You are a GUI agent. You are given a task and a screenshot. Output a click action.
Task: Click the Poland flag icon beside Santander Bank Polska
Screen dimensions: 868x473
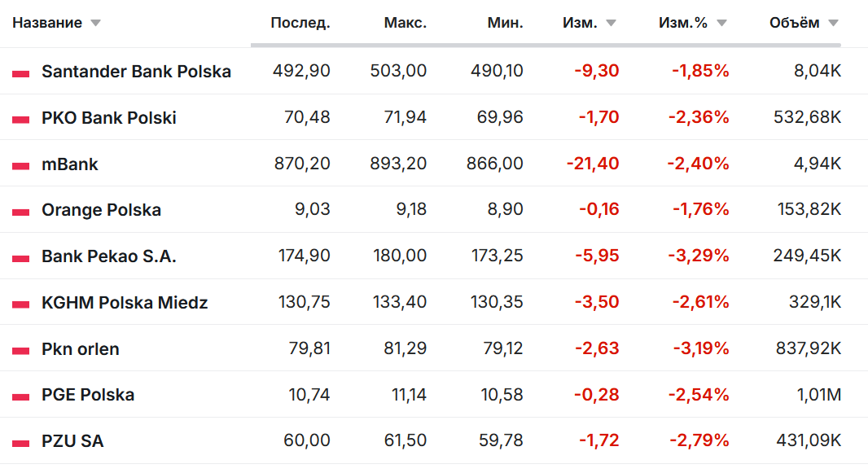click(x=20, y=72)
